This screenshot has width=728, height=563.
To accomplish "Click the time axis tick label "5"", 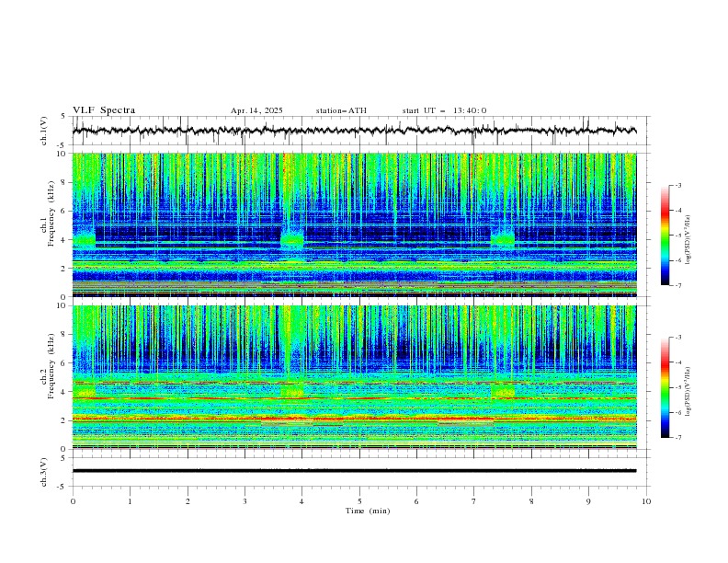I will (x=359, y=501).
